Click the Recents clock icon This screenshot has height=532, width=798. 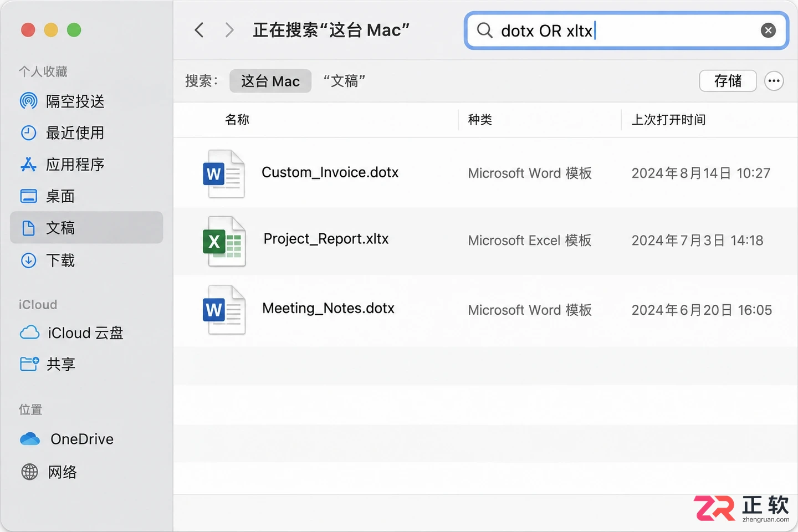(x=28, y=133)
